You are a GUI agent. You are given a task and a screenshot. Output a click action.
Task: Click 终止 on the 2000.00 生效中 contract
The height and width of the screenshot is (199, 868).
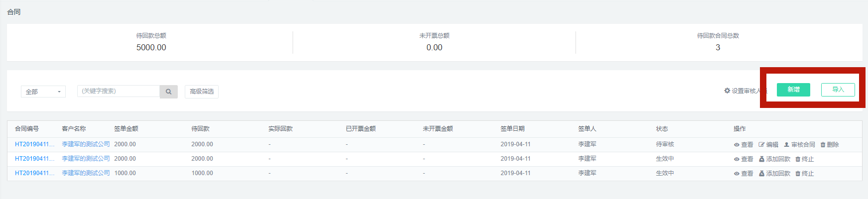click(804, 159)
